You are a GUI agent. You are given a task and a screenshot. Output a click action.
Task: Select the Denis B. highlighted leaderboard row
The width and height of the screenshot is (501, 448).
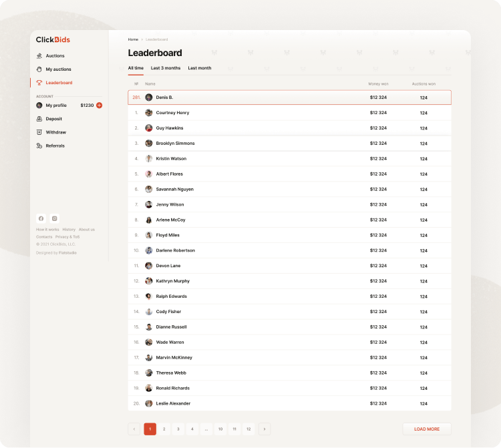coord(289,97)
